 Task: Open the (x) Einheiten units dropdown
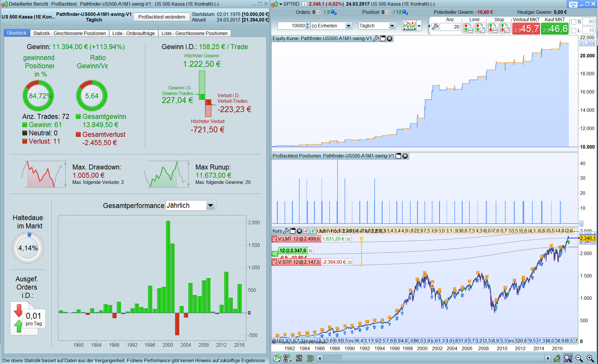tap(348, 26)
